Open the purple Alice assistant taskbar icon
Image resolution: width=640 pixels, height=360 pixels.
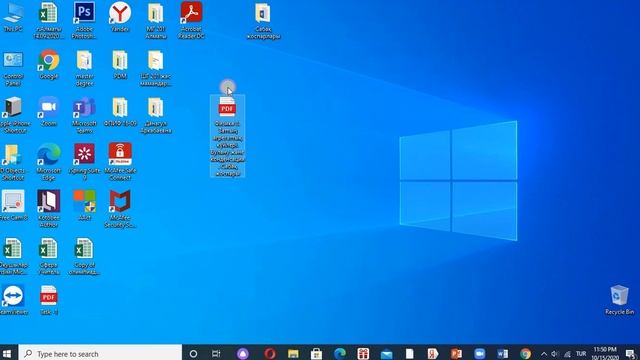(x=243, y=353)
